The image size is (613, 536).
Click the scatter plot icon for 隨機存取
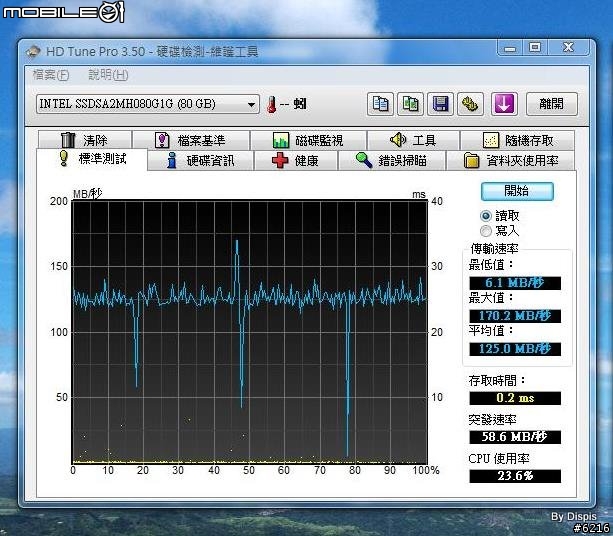tap(491, 140)
